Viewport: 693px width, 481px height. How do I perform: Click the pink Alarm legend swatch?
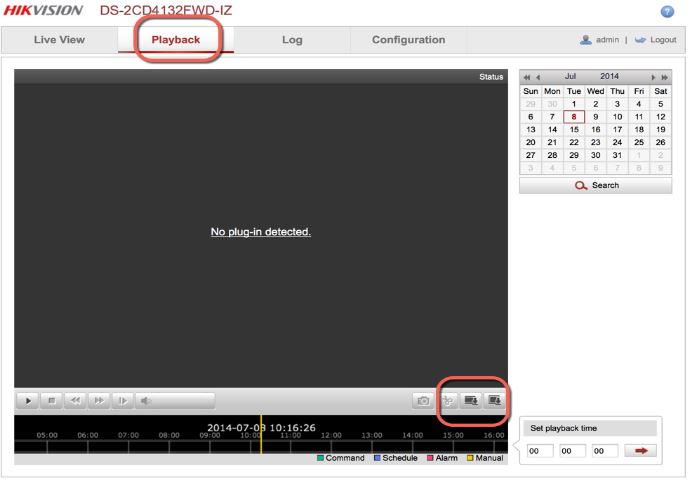430,458
